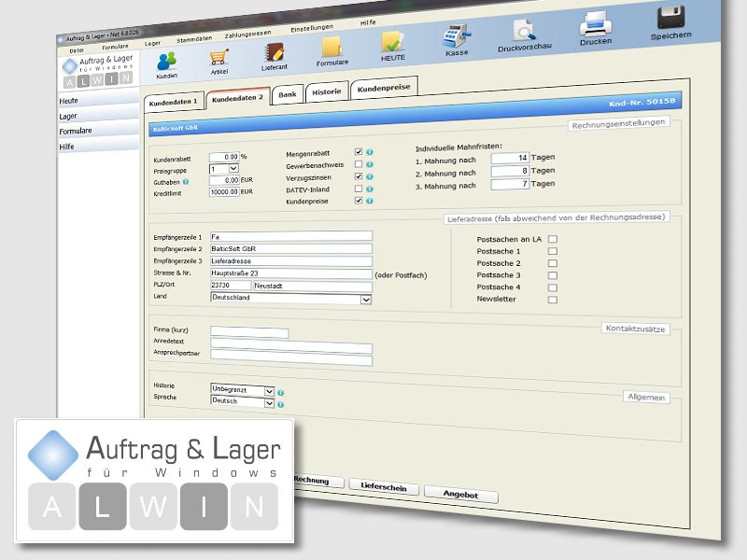Click the Lieferschein button

(384, 486)
